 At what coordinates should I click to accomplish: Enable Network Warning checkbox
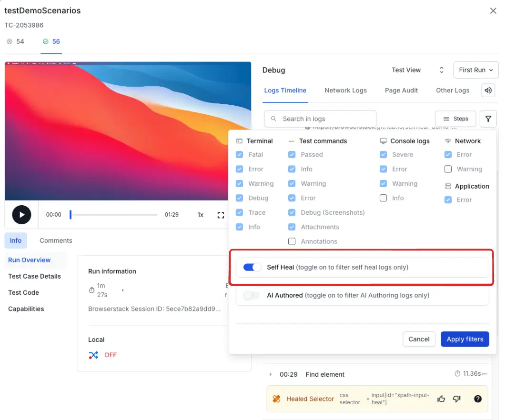pyautogui.click(x=448, y=169)
